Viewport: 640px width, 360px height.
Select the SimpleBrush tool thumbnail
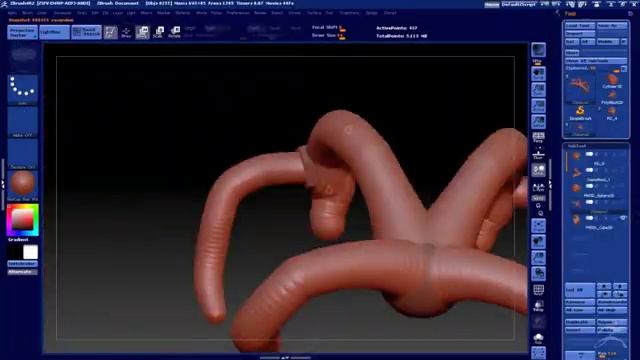[580, 113]
